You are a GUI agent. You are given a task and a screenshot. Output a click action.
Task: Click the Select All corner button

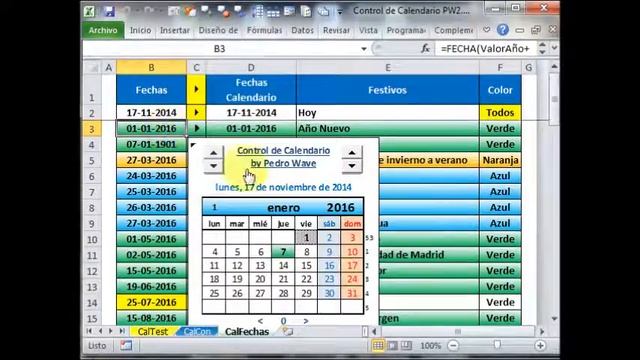point(93,67)
